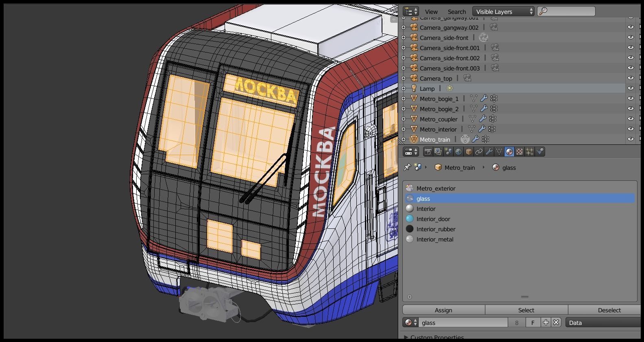
Task: Open the World properties tab (globe icon)
Action: [x=458, y=152]
